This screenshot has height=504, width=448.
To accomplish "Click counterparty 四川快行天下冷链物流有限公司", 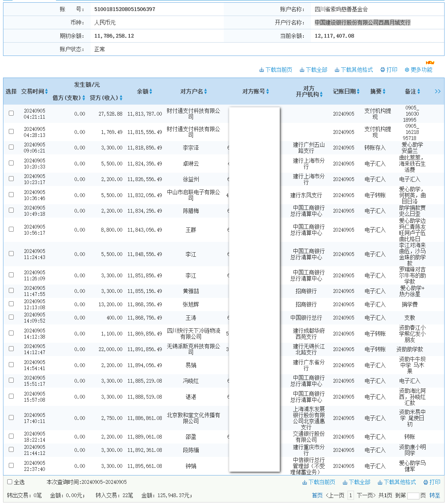I will pos(193,334).
